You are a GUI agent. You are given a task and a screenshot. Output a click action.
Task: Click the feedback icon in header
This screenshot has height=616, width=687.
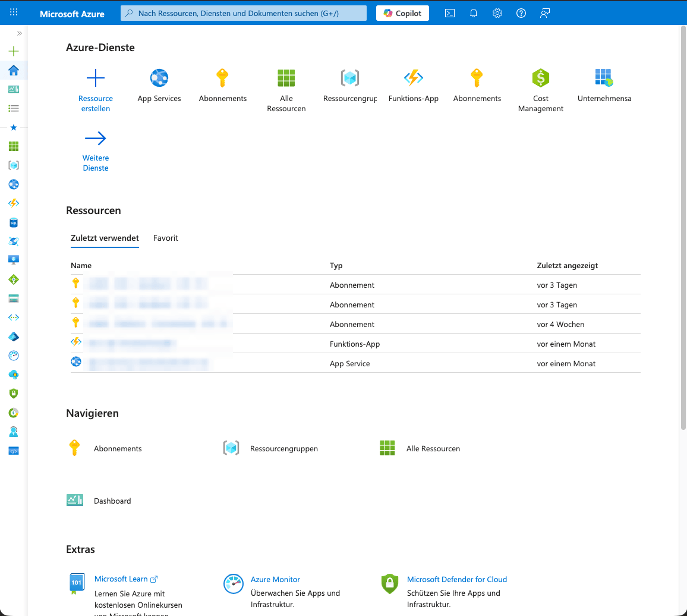click(x=545, y=13)
